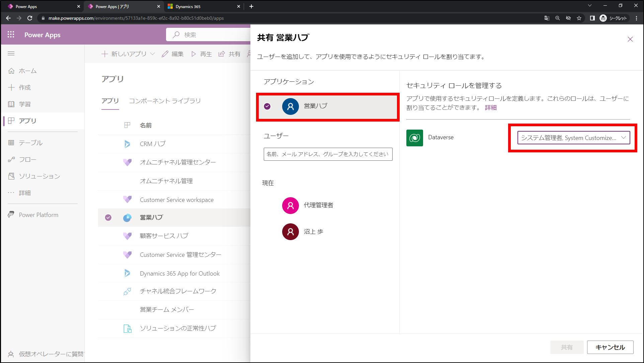Collapse the left navigation hamburger menu
Screen dimensions: 644x363
coord(11,54)
